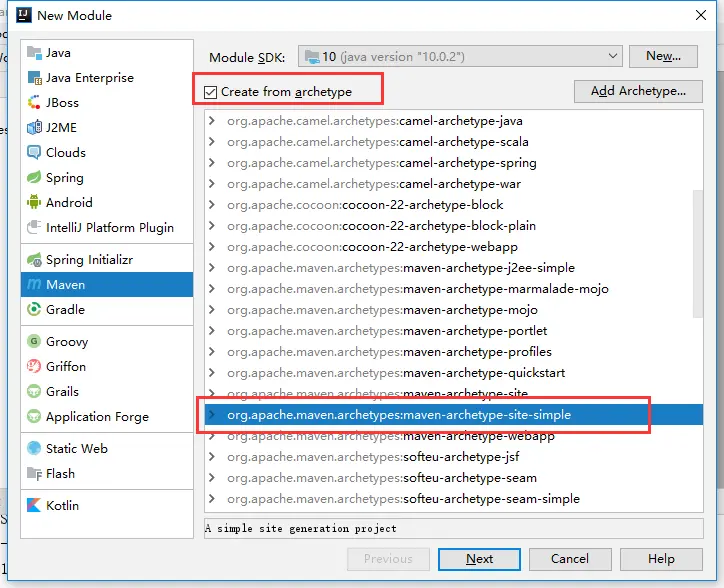Select Static Web module type
The height and width of the screenshot is (588, 724).
point(107,448)
